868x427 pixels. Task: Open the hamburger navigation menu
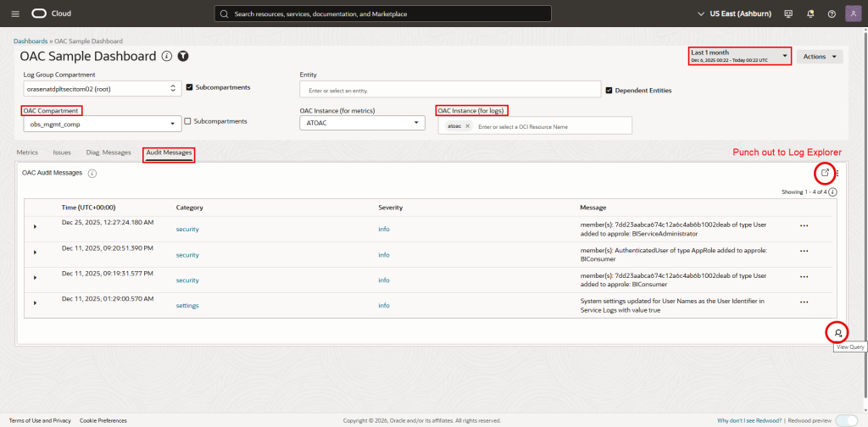click(15, 14)
